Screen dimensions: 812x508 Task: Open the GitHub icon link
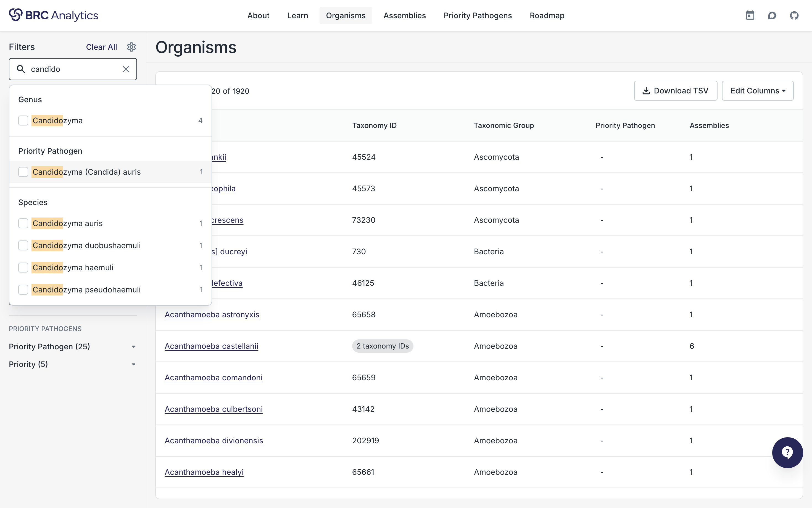tap(794, 15)
